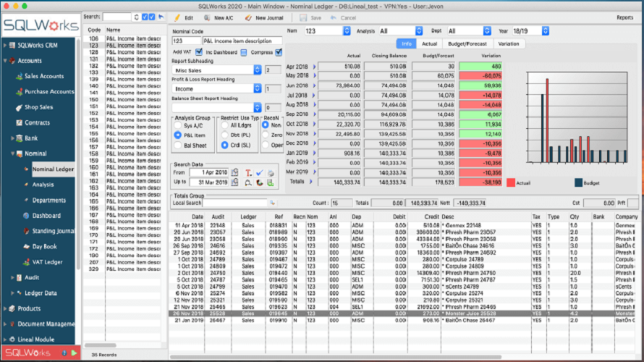Click the blue arrow beside Search checkboxes
Viewport: 644px width, 362px height.
[161, 17]
